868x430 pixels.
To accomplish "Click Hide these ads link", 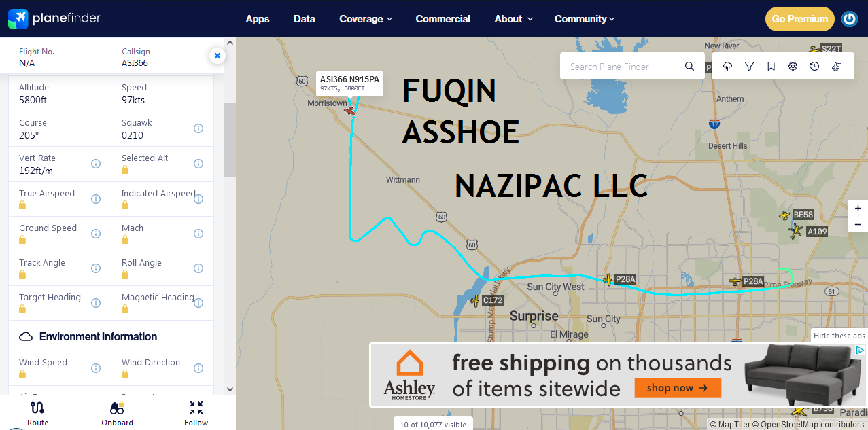I will [x=839, y=336].
